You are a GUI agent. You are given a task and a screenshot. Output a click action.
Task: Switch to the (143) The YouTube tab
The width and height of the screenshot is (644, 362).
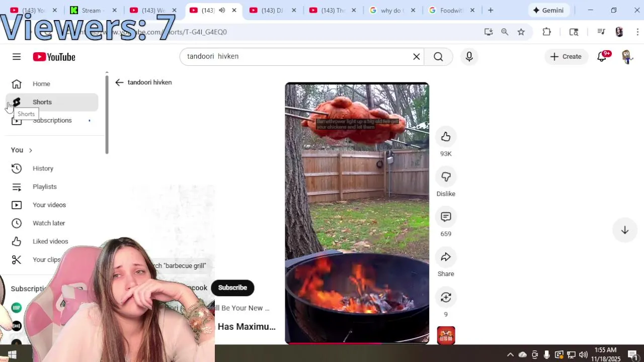[332, 10]
